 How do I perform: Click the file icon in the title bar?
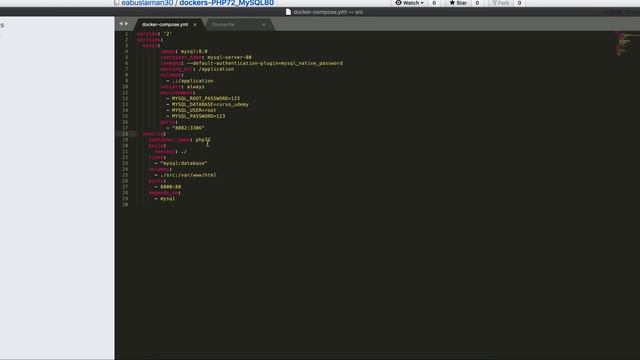288,12
